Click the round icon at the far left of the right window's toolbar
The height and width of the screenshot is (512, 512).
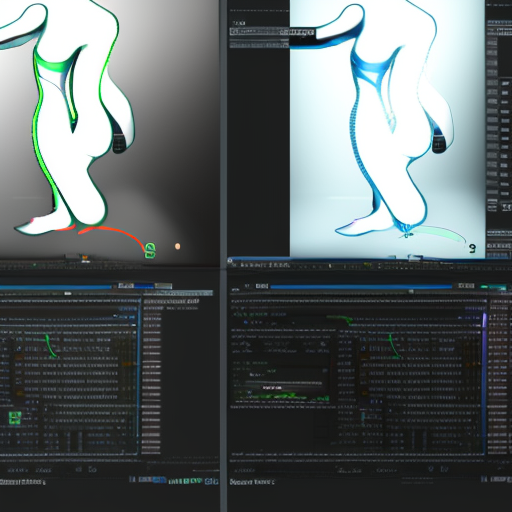[x=230, y=261]
